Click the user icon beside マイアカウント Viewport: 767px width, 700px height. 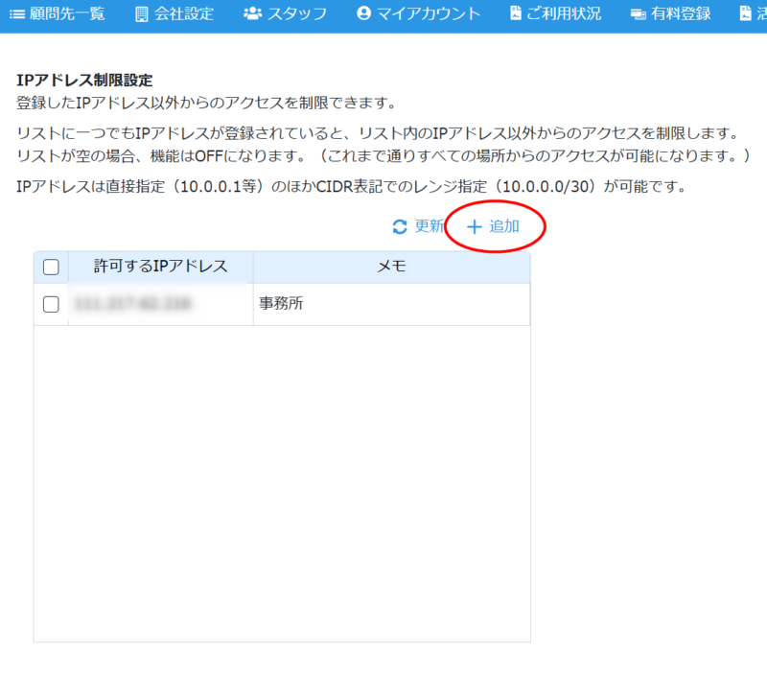tap(364, 13)
